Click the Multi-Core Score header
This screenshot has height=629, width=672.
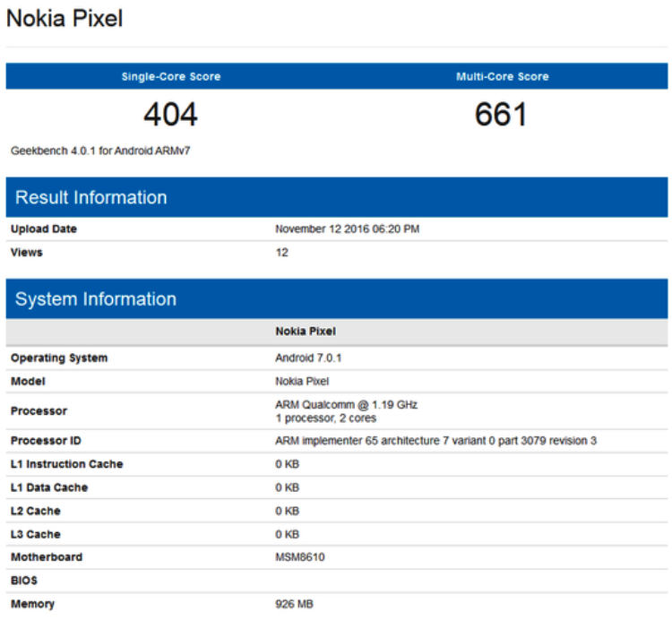click(x=502, y=77)
